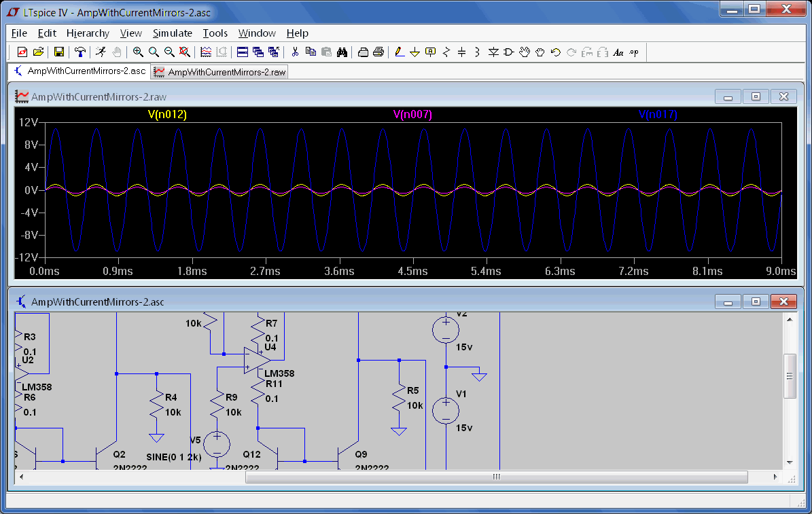Place a capacitor

(x=461, y=52)
